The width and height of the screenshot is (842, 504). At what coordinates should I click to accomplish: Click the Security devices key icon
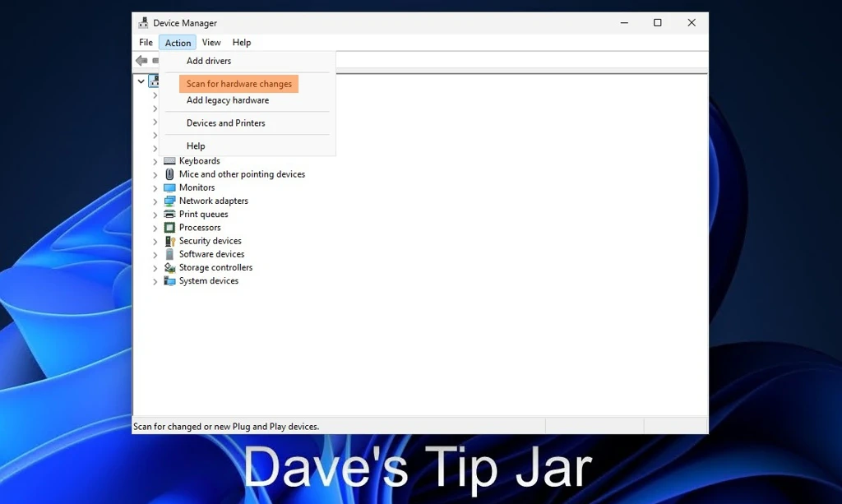point(169,241)
